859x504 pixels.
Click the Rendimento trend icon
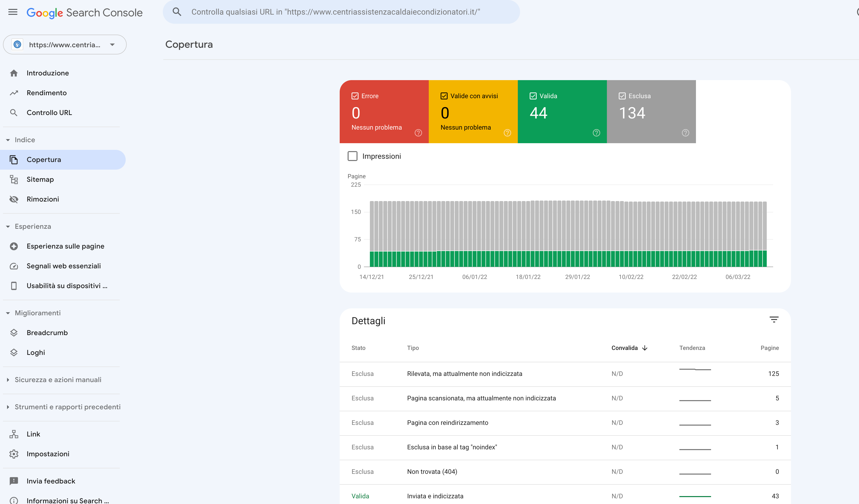pos(14,93)
